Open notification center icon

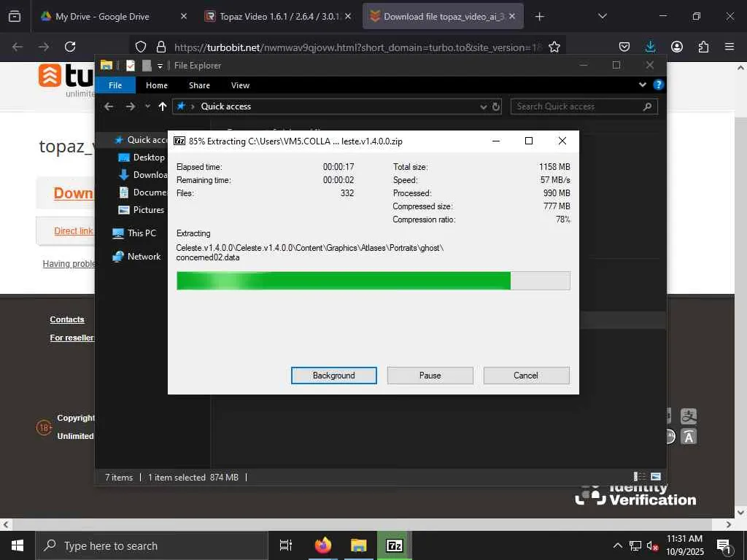(x=724, y=546)
